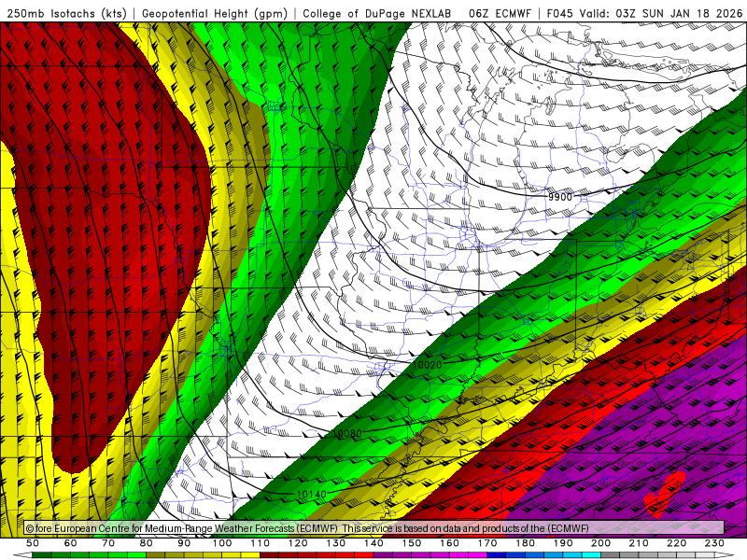
Task: Click the legend value 190
Action: 563,543
